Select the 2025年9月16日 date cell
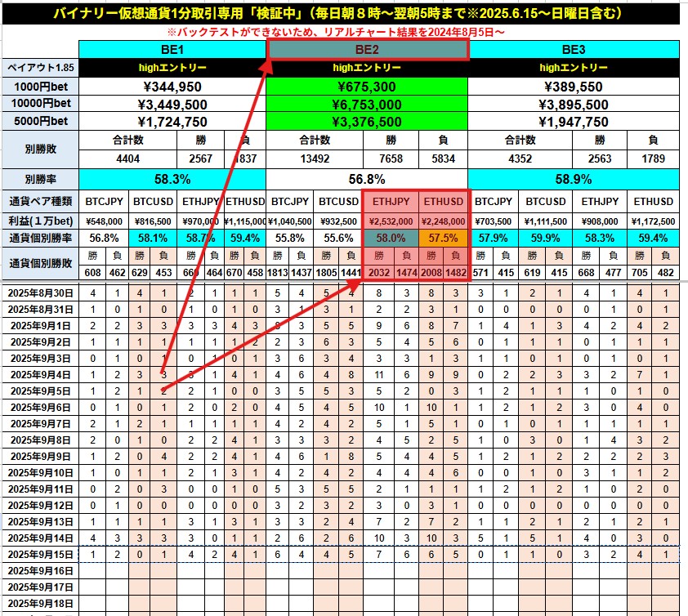This screenshot has height=616, width=688. pos(40,571)
